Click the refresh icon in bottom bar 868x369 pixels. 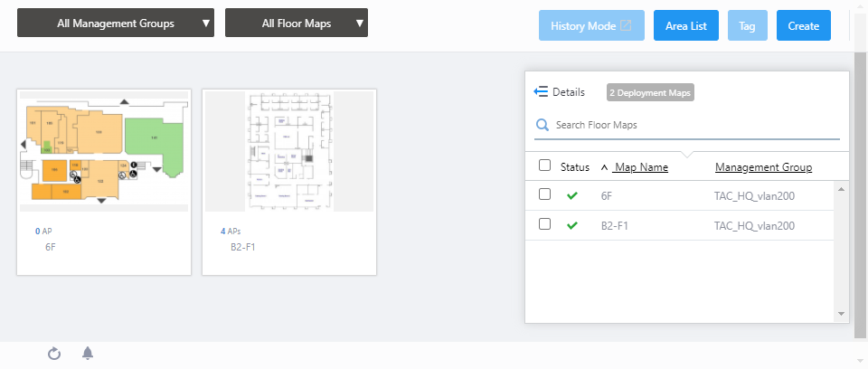53,354
